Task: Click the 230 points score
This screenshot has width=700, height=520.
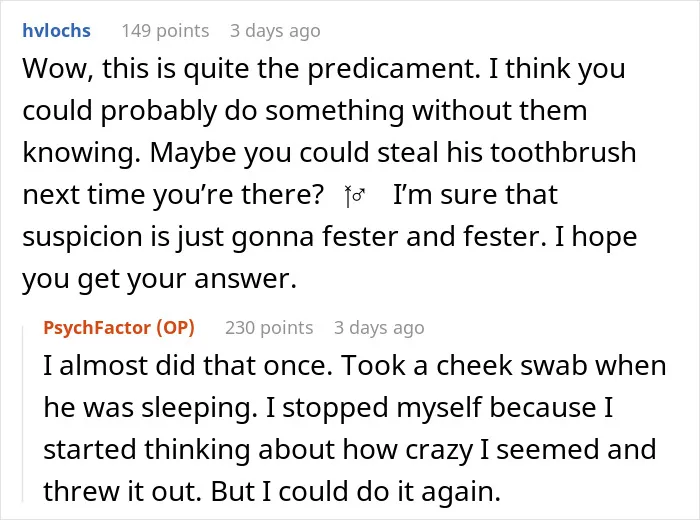Action: [x=269, y=328]
